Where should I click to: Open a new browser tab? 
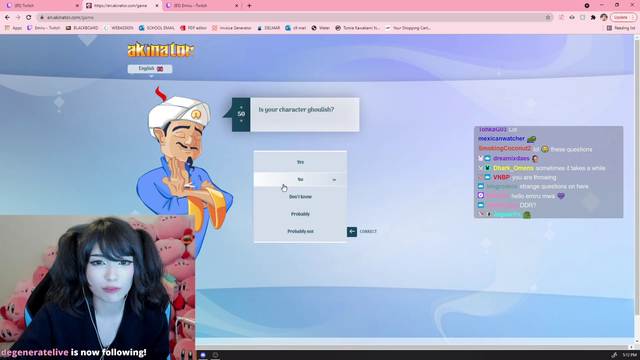coord(249,6)
